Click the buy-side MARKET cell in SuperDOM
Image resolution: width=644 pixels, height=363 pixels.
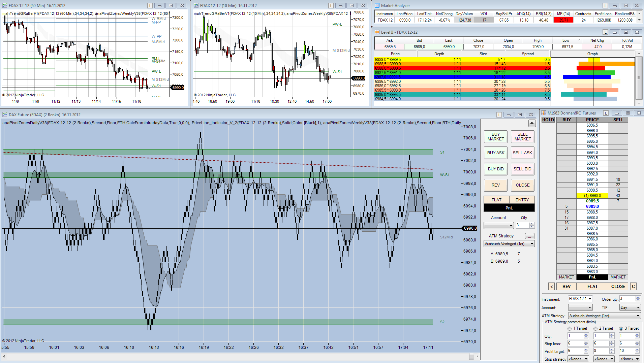[566, 277]
